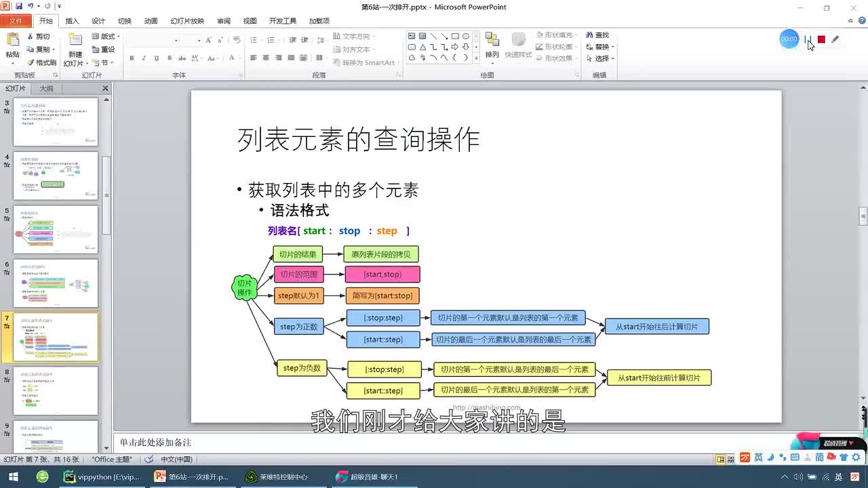Screen dimensions: 868x488
Task: Switch to the Insert (插入) tab
Action: 72,21
